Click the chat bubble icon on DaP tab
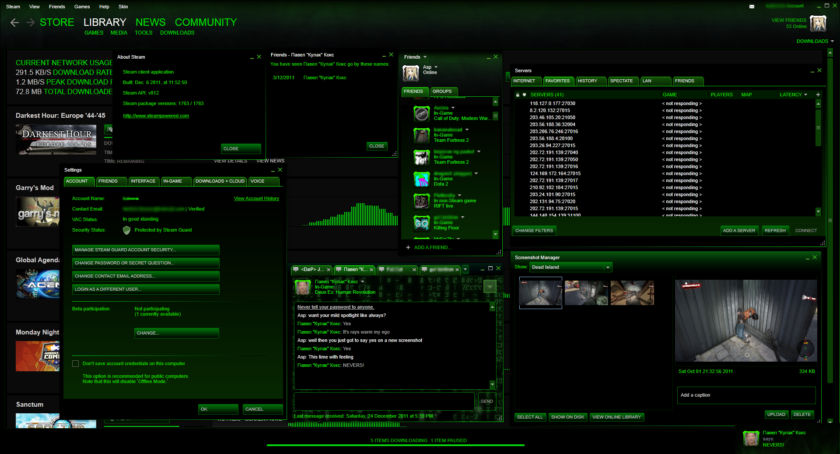Image resolution: width=840 pixels, height=454 pixels. [295, 269]
